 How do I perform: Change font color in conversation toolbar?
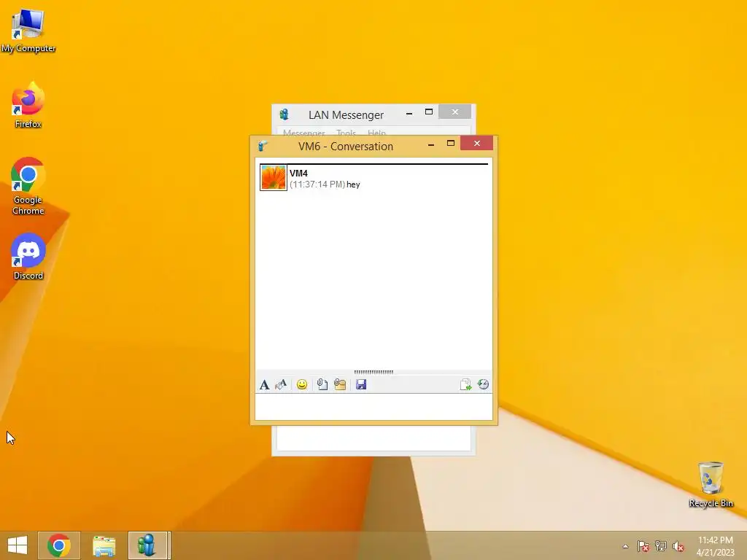[x=281, y=385]
